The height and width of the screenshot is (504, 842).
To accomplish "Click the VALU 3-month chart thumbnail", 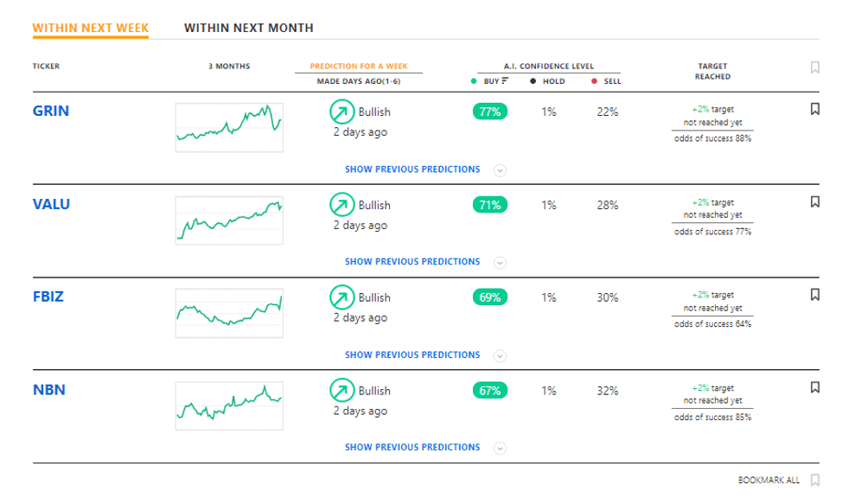I will coord(229,219).
